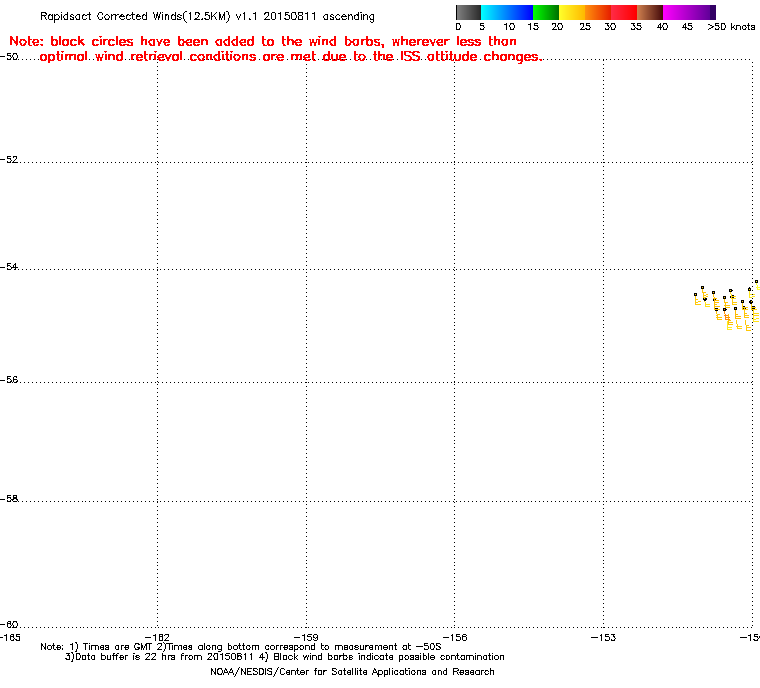This screenshot has height=688, width=760.
Task: Click the NOAA/NESDIS credit text
Action: [x=352, y=672]
